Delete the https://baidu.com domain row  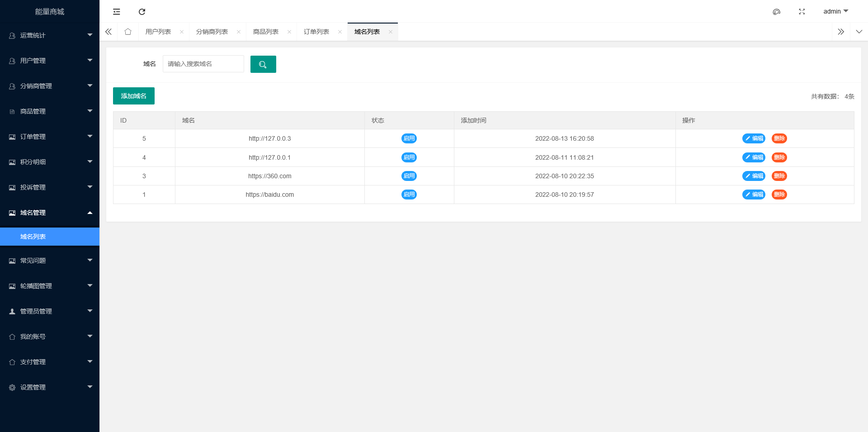[779, 195]
